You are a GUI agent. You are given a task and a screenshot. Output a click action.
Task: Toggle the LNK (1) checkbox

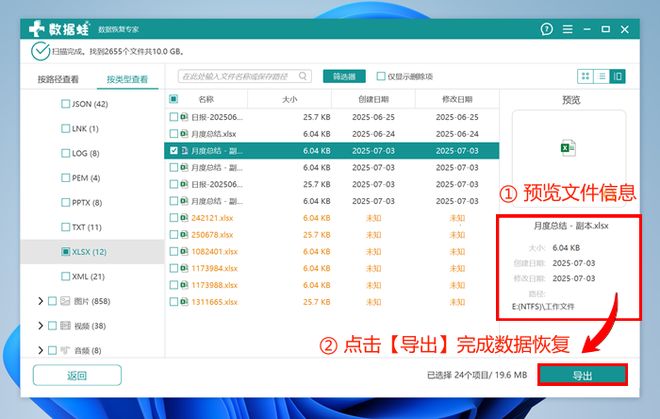(x=66, y=128)
